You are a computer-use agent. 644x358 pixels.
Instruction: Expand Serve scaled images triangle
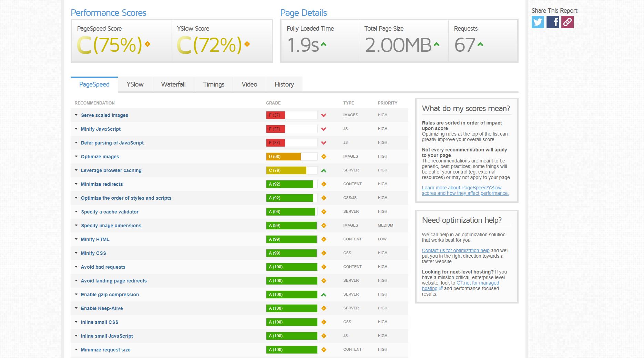(x=76, y=115)
